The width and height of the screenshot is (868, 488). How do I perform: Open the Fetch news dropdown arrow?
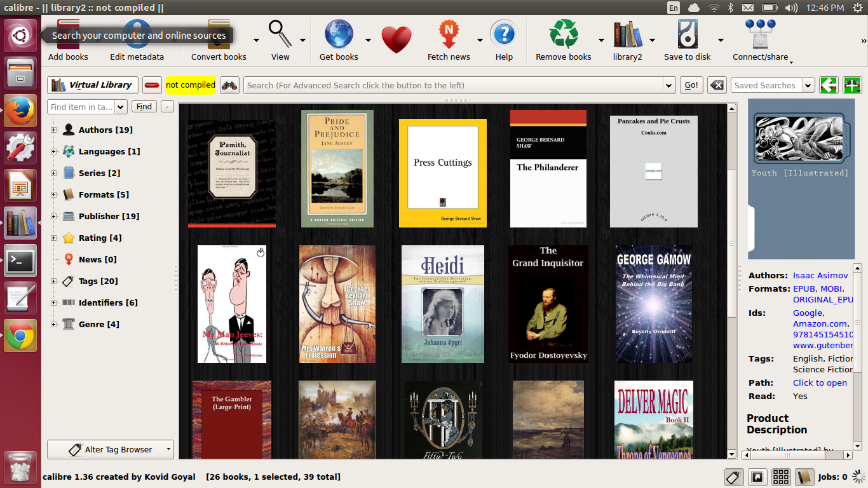tap(480, 39)
